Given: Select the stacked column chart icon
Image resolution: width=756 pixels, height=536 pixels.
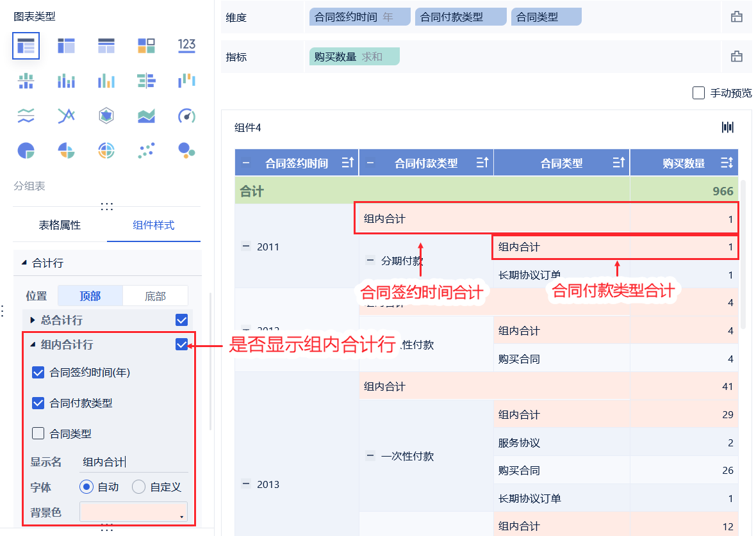Looking at the screenshot, I should [x=66, y=81].
